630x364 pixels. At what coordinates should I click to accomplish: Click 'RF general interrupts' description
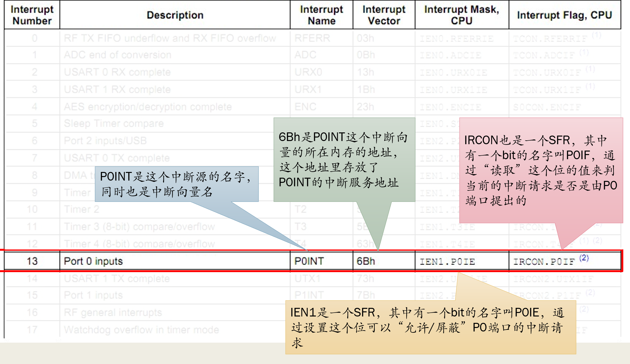point(113,312)
